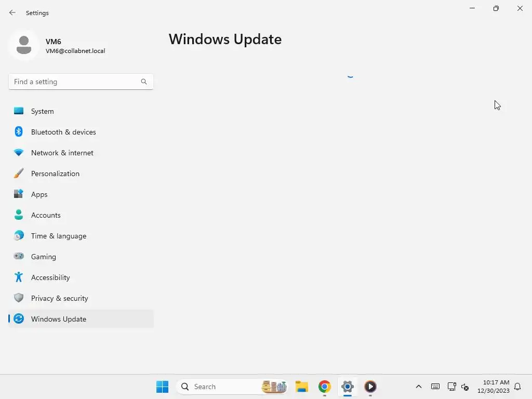Open the Apps settings page

[x=81, y=194]
